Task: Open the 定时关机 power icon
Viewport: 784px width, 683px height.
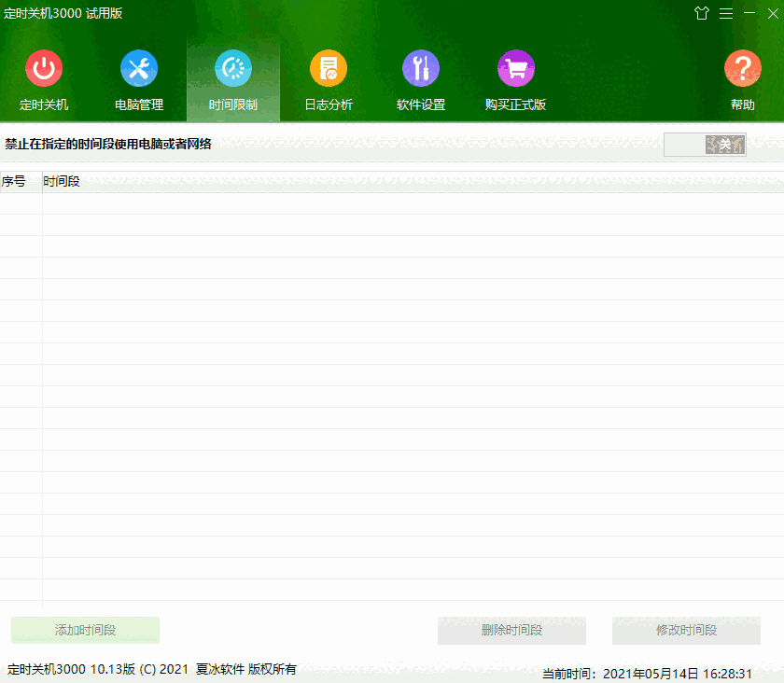Action: pyautogui.click(x=44, y=68)
